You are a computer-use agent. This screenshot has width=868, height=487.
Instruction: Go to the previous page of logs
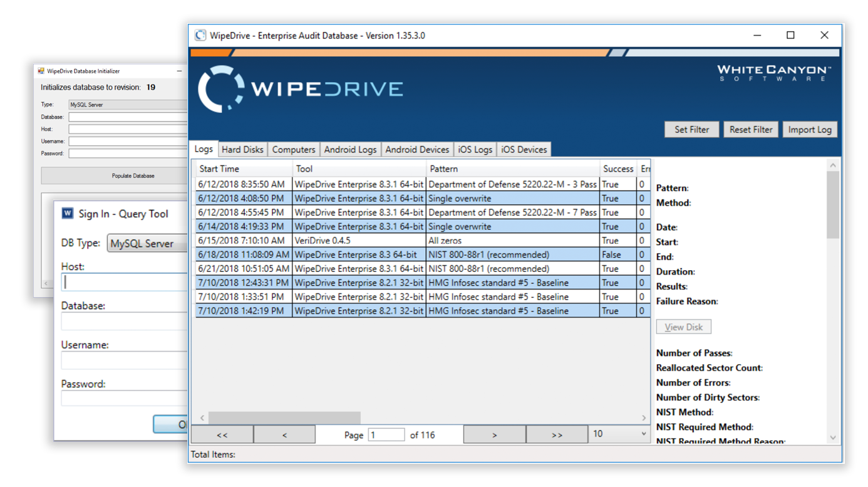(284, 434)
